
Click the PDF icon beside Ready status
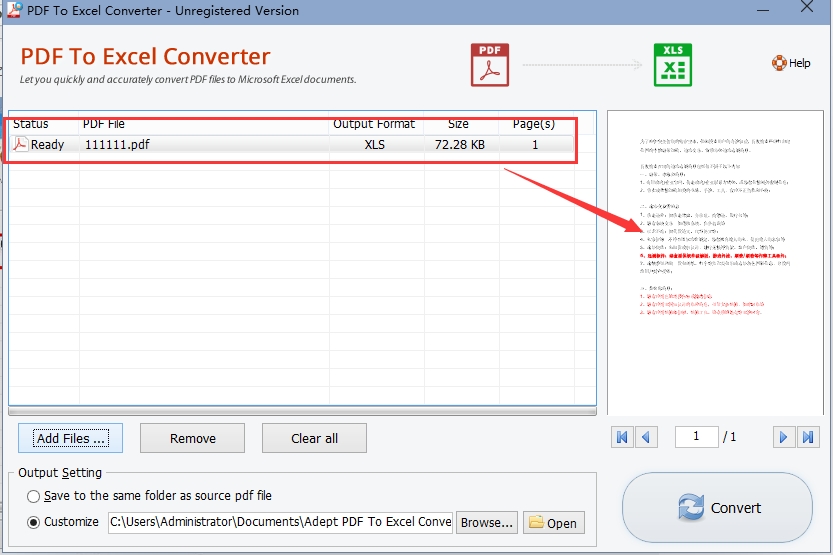point(20,144)
